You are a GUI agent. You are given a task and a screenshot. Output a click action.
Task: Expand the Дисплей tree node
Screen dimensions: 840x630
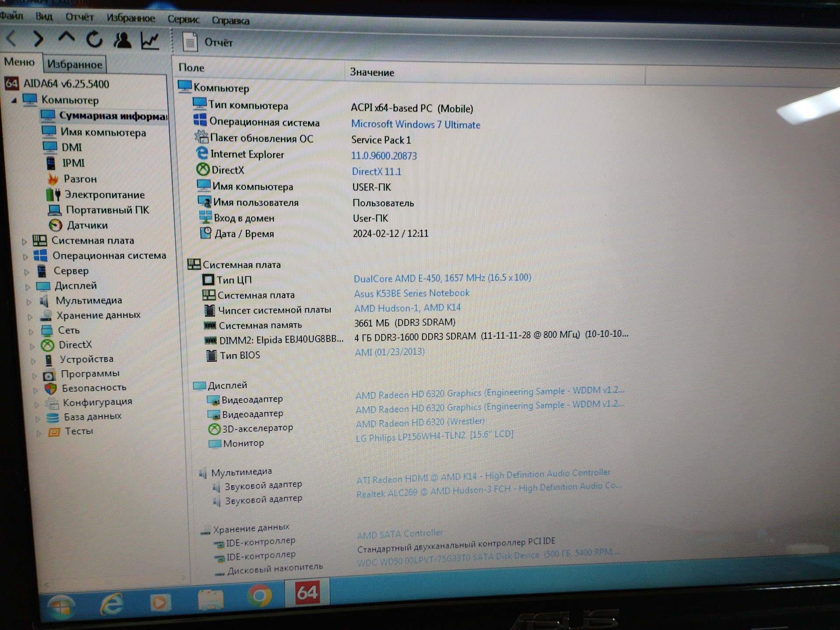(28, 287)
